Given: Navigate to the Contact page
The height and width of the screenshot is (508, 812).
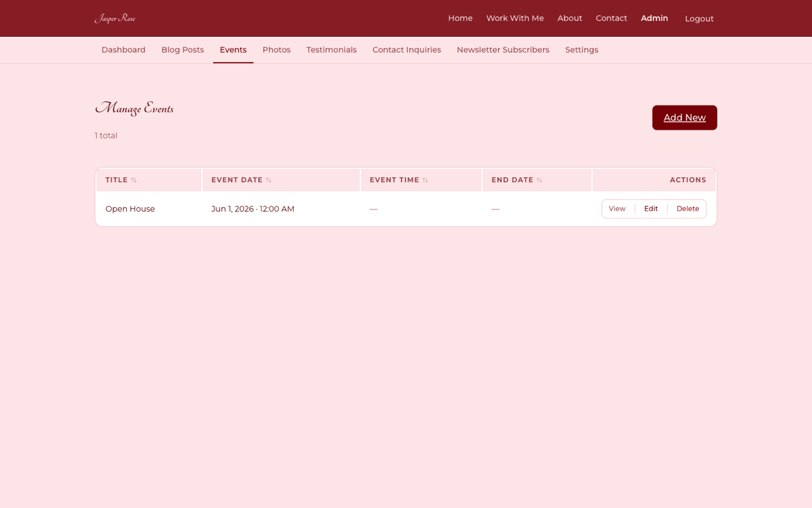Looking at the screenshot, I should point(611,18).
